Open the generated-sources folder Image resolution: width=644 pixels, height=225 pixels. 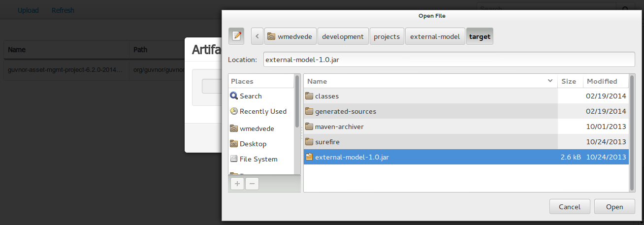(x=345, y=111)
